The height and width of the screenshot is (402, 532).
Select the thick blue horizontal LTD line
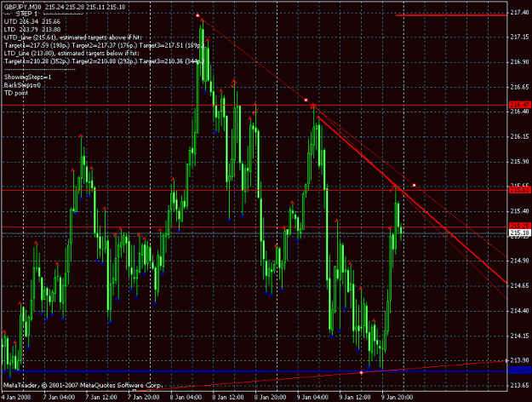[x=255, y=371]
